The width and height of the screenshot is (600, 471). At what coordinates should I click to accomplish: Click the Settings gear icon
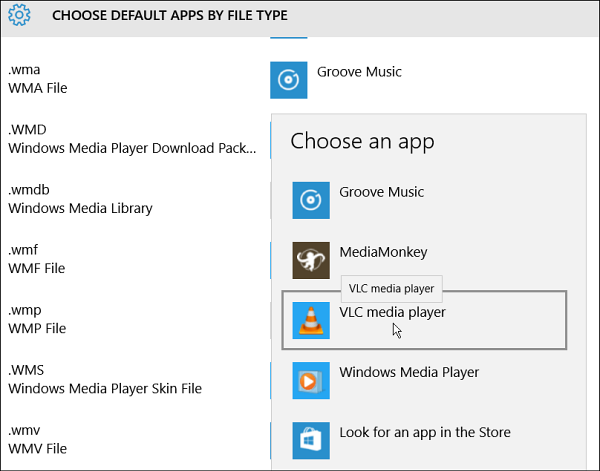pos(19,15)
